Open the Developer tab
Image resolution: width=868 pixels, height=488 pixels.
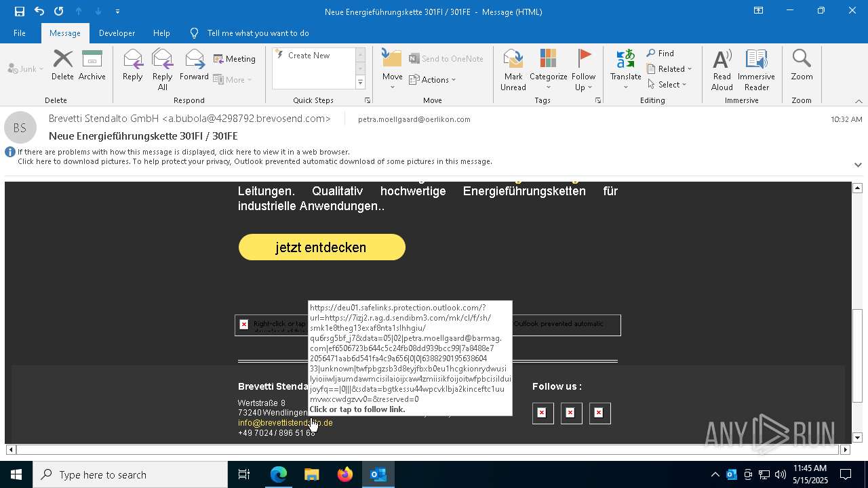117,33
